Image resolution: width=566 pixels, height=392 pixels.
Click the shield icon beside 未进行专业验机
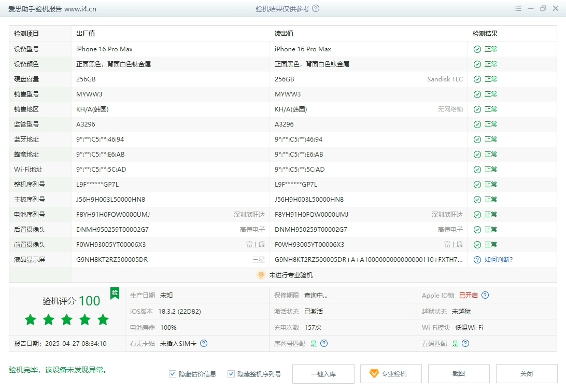pos(261,275)
